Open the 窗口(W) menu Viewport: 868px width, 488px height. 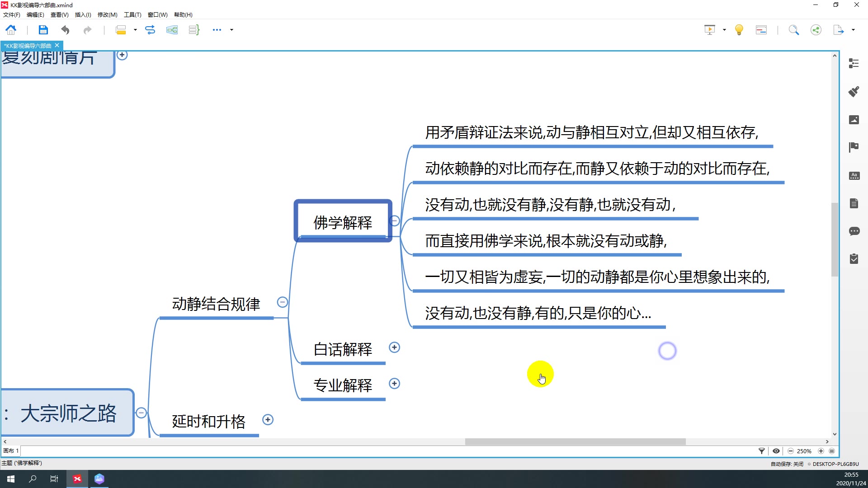pyautogui.click(x=157, y=15)
